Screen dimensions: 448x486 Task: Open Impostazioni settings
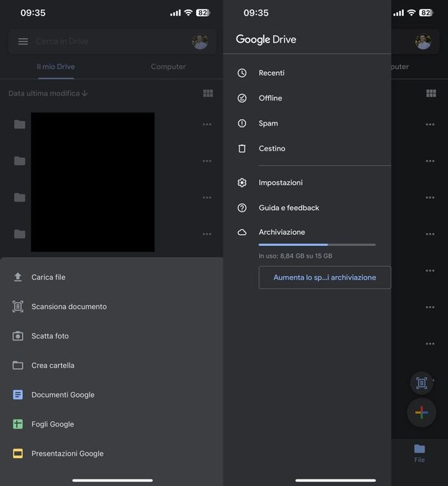280,183
